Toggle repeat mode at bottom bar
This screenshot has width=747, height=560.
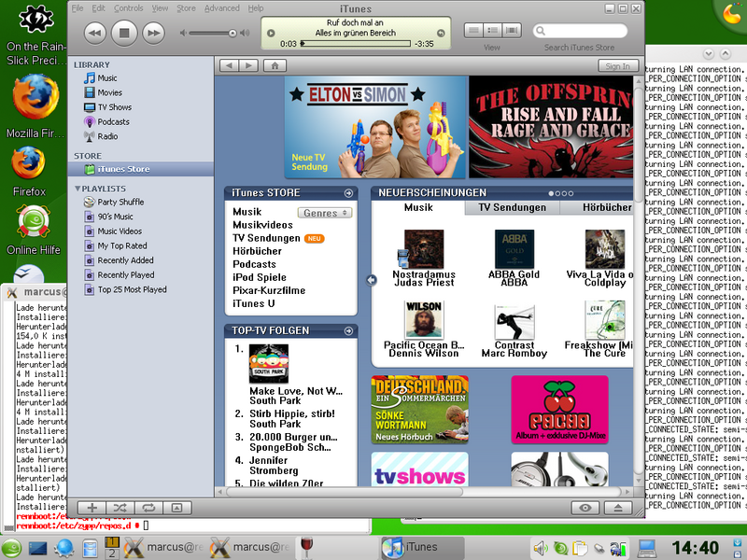point(148,508)
